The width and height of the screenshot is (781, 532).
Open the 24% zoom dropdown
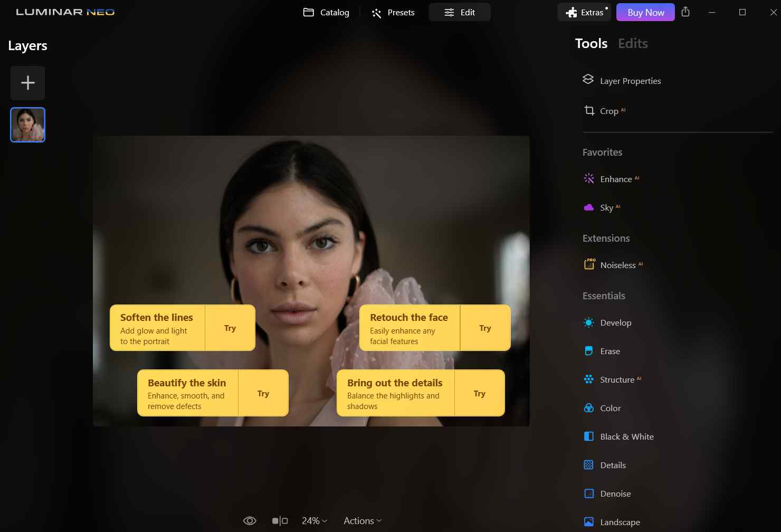315,521
